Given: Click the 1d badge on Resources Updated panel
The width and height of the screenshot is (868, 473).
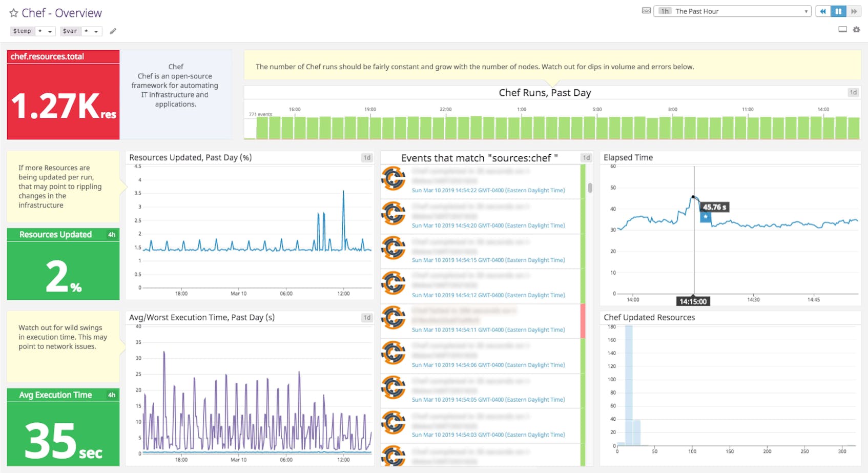Looking at the screenshot, I should [367, 158].
